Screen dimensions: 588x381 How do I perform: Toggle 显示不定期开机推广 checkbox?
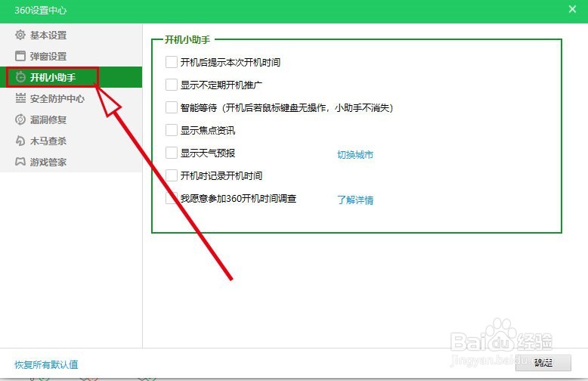pos(172,85)
